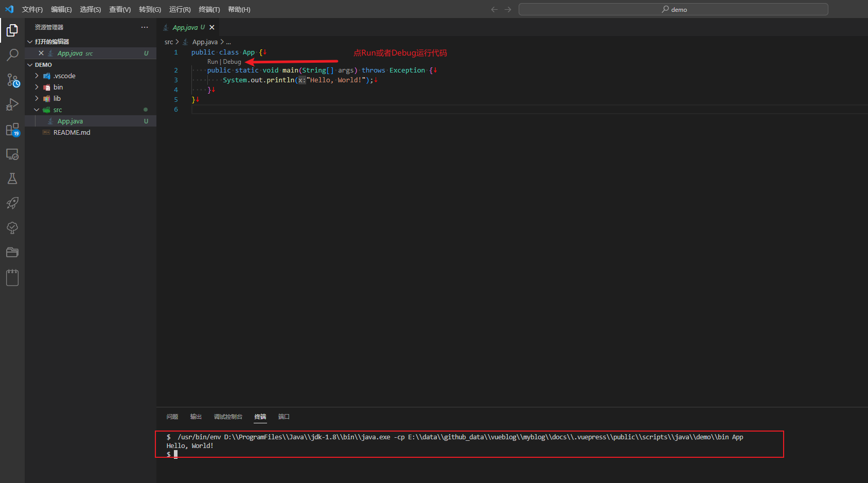Click the tree icon in activity bar
Viewport: 868px width, 483px height.
[x=12, y=228]
